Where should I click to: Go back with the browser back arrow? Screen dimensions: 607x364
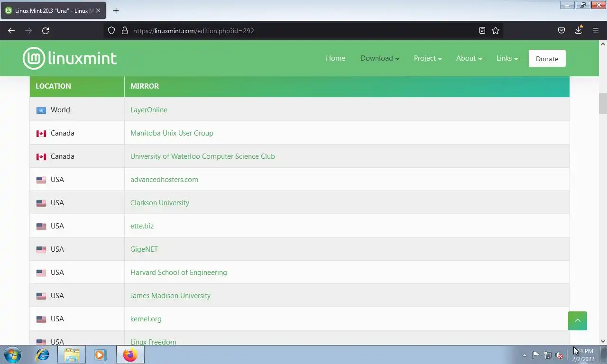[x=11, y=30]
